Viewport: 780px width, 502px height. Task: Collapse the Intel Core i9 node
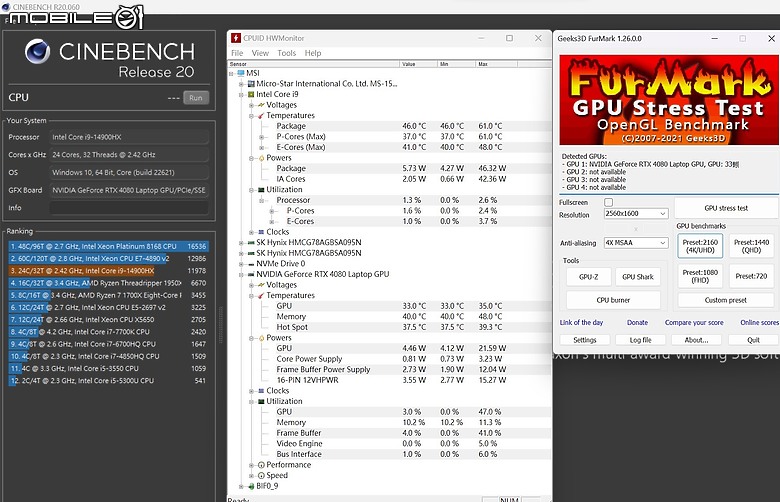point(241,95)
